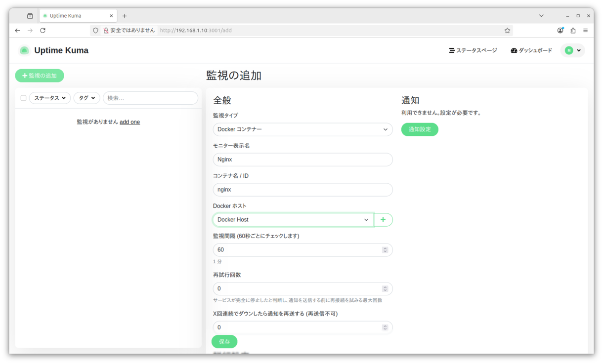Open the user profile avatar menu
Viewport: 603px width, 364px height.
(x=572, y=50)
